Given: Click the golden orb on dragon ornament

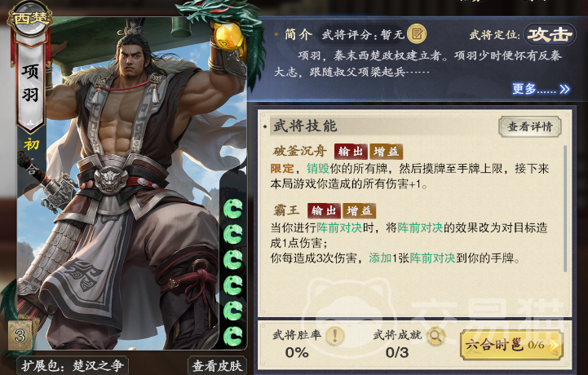Looking at the screenshot, I should pos(228,36).
